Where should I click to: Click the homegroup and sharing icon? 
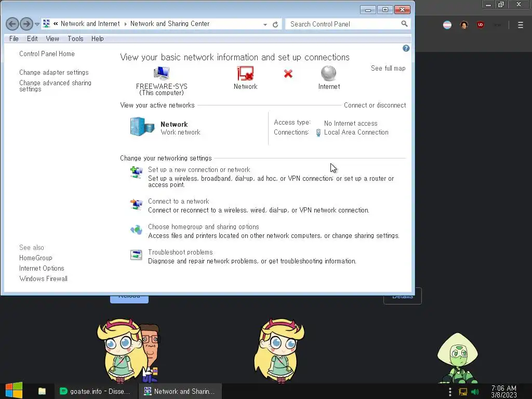[137, 230]
